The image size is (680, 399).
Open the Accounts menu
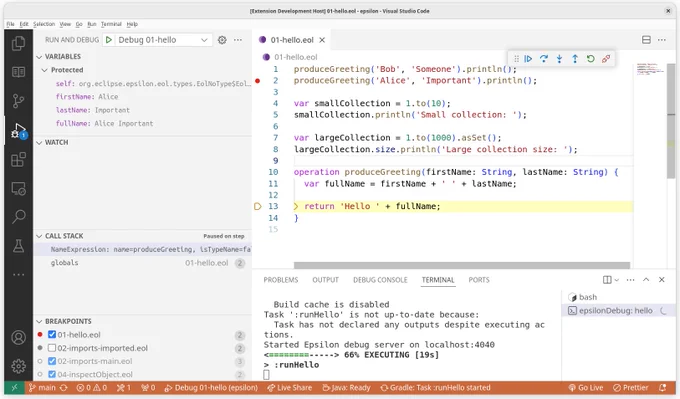coord(18,337)
